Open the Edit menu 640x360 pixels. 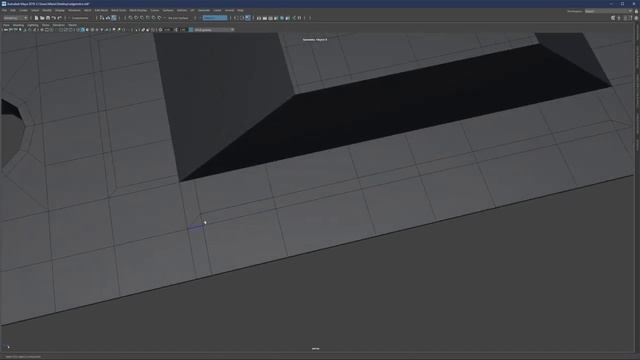tap(13, 10)
